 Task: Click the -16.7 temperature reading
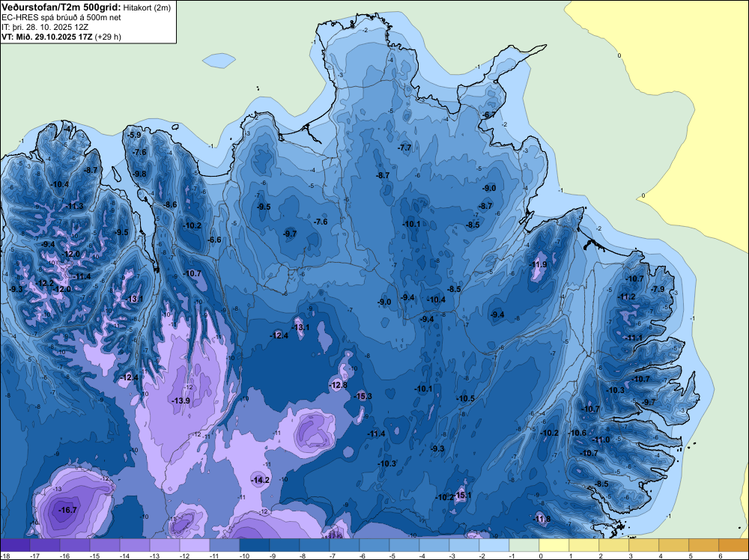[x=67, y=510]
